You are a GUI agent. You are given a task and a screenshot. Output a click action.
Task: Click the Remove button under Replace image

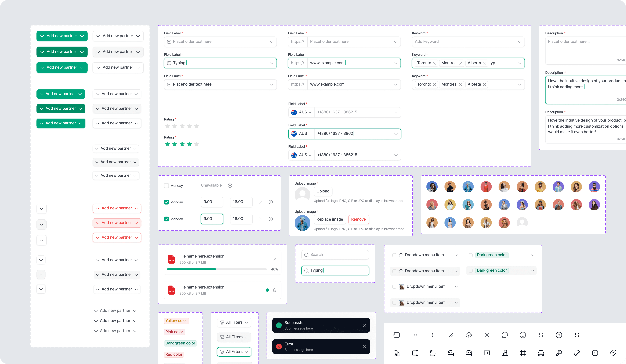tap(358, 219)
